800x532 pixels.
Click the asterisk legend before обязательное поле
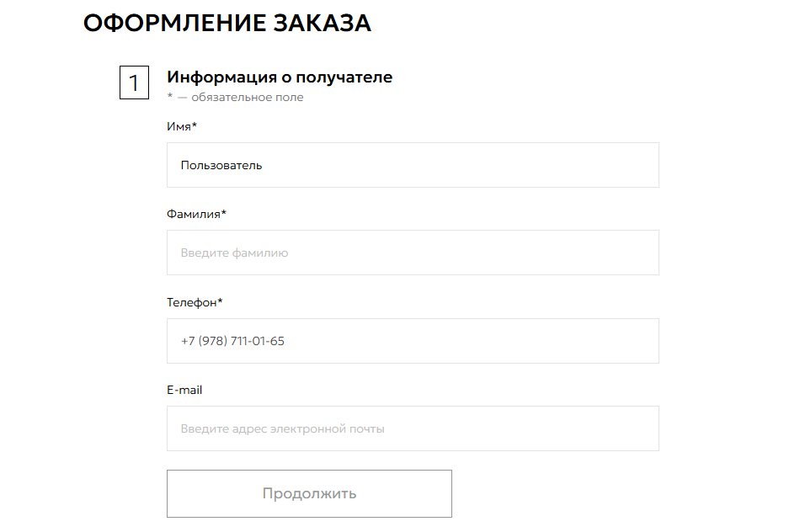[x=170, y=97]
